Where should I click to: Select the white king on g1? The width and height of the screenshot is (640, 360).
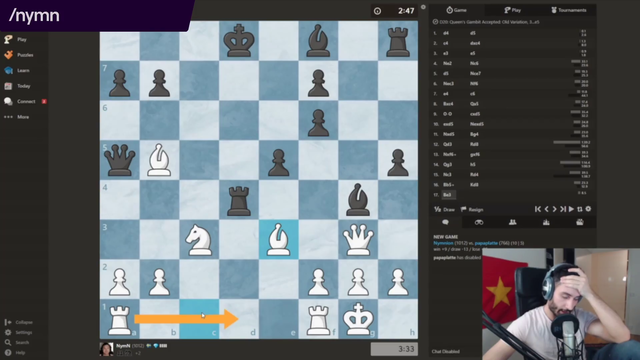pyautogui.click(x=358, y=319)
